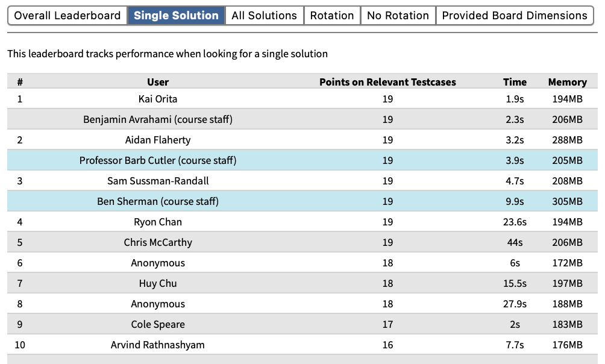Click the Ben Sherman (course staff) row

[158, 201]
